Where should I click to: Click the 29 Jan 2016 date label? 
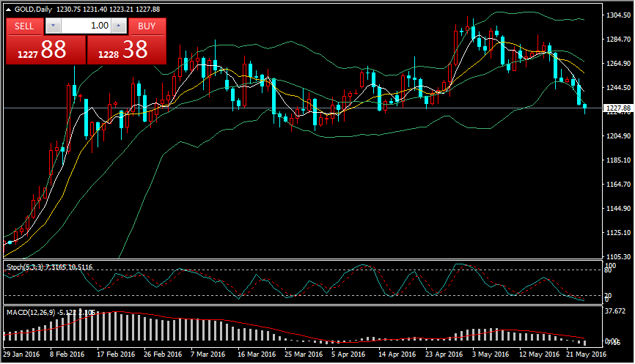[22, 354]
